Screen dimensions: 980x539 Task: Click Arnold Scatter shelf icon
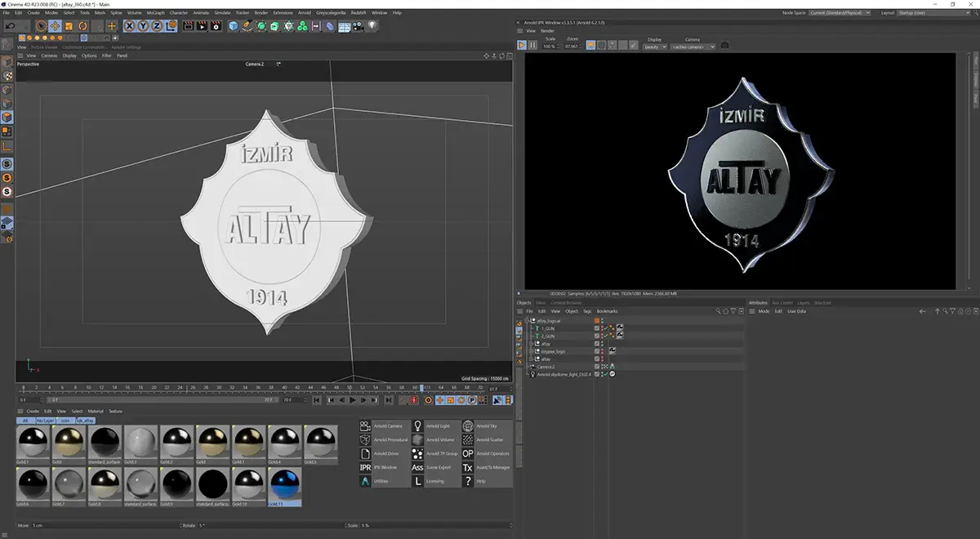pos(468,439)
